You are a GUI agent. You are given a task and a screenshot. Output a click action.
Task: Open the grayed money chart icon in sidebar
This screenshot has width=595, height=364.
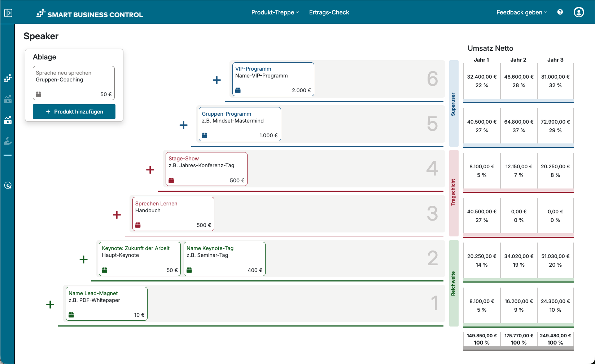8,99
